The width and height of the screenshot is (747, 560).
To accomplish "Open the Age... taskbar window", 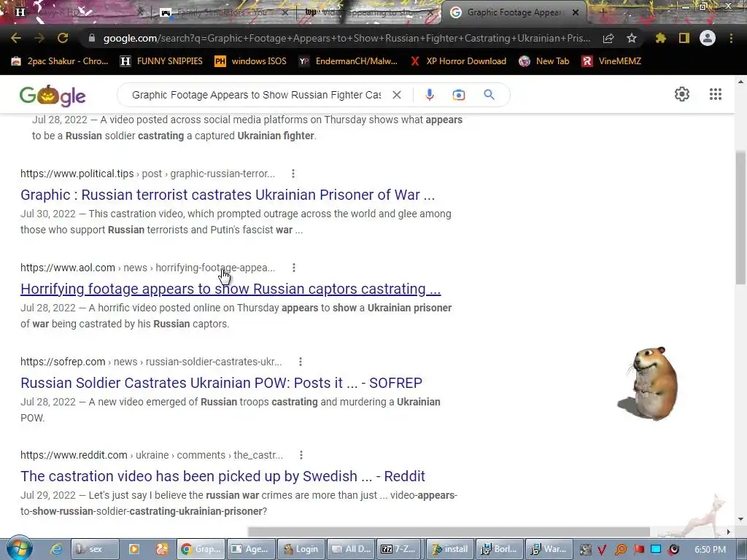I will [x=252, y=549].
